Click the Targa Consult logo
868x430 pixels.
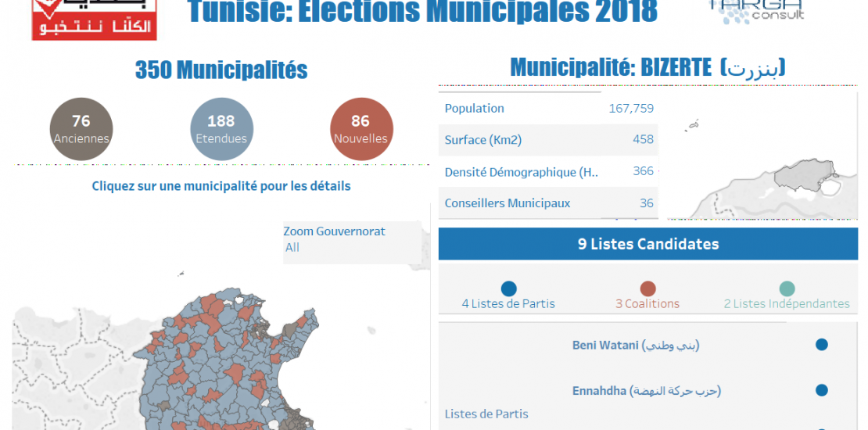[755, 10]
